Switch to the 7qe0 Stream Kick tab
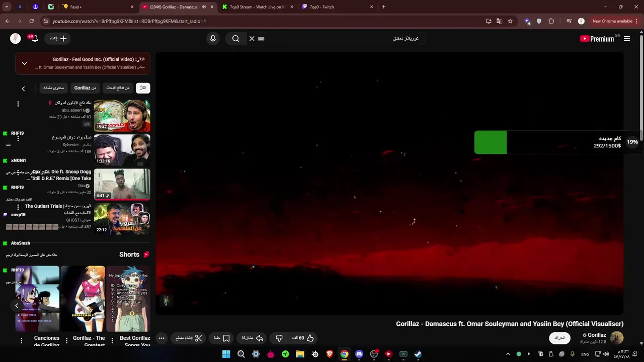644x362 pixels. tap(259, 7)
